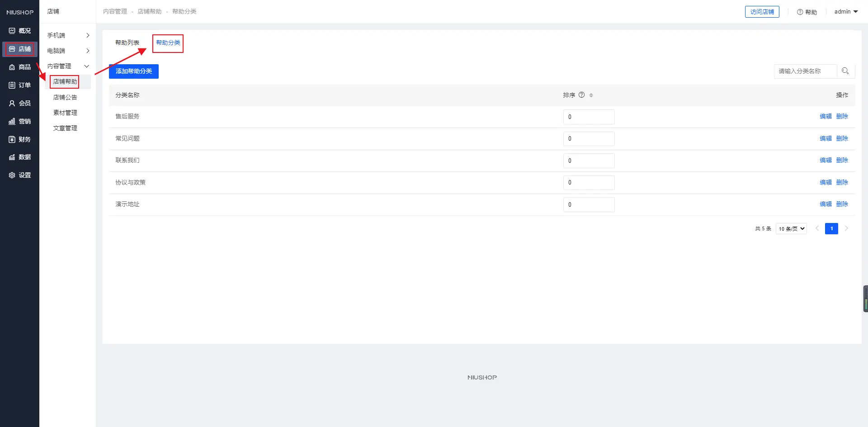
Task: Open the admin user dropdown
Action: (x=846, y=12)
